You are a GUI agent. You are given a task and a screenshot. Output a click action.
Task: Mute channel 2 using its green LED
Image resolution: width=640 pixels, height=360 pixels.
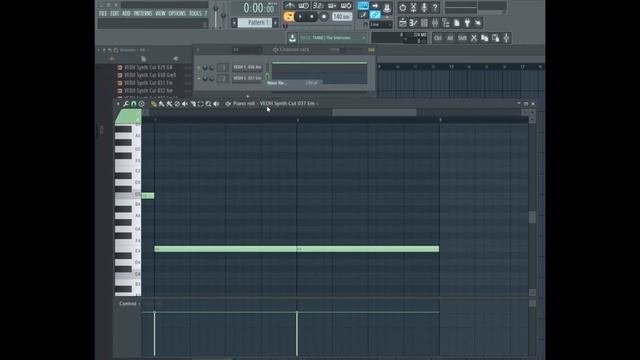tap(199, 78)
